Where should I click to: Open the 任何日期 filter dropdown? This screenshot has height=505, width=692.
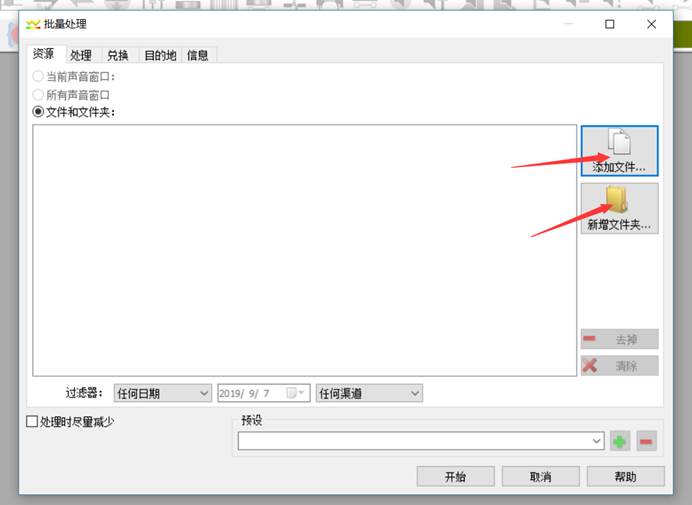[162, 393]
